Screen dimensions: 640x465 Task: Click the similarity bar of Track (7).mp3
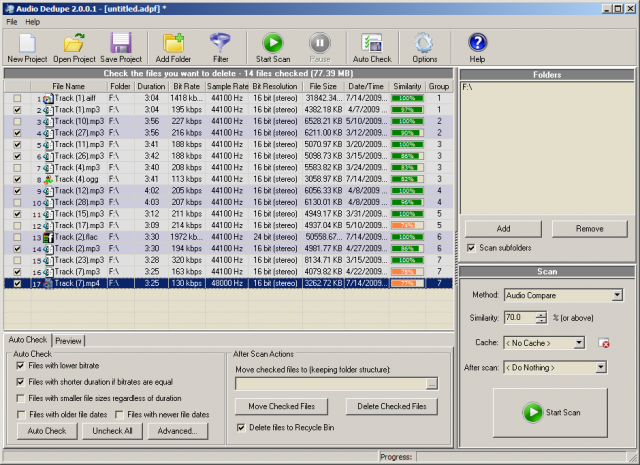coord(407,272)
